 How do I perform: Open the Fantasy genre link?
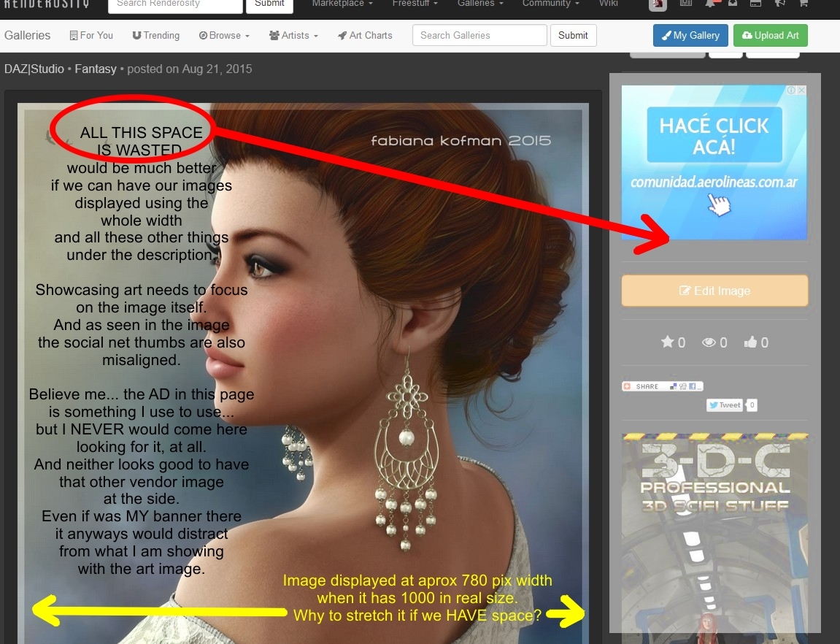pos(96,69)
